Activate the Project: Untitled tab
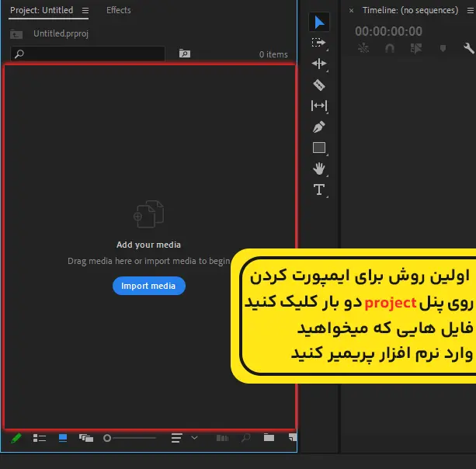The height and width of the screenshot is (469, 476). 41,11
